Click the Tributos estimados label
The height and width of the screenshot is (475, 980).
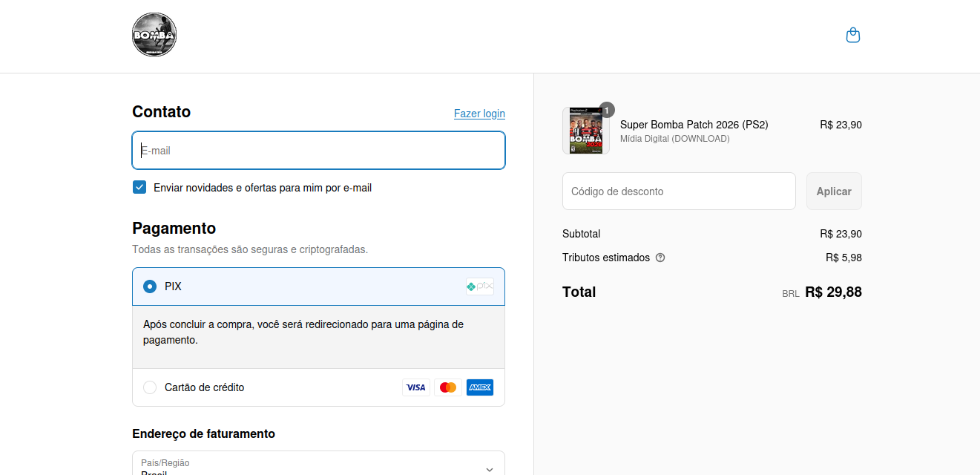click(x=606, y=258)
